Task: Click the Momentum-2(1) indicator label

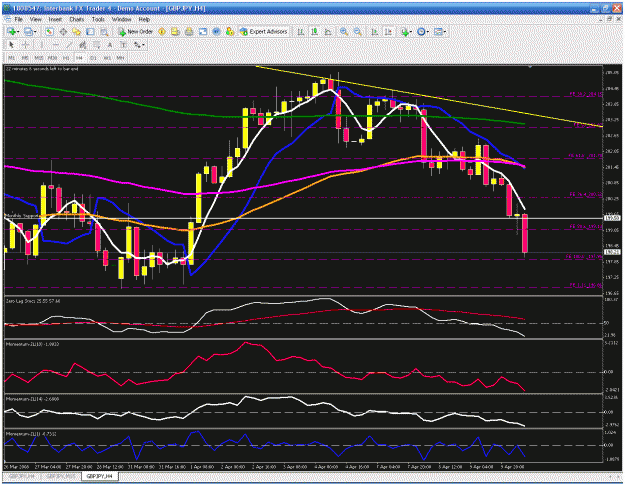Action: [31, 433]
